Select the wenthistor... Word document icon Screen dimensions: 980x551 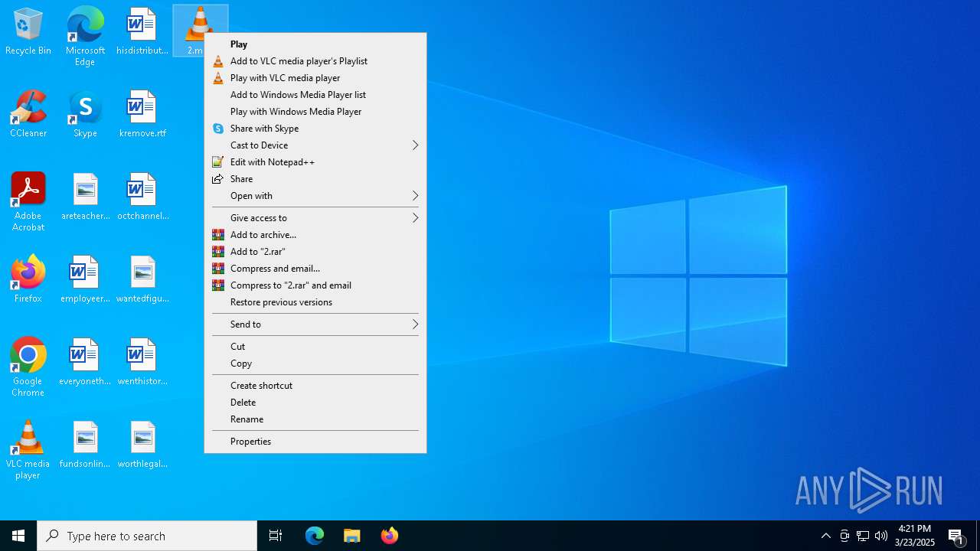142,362
